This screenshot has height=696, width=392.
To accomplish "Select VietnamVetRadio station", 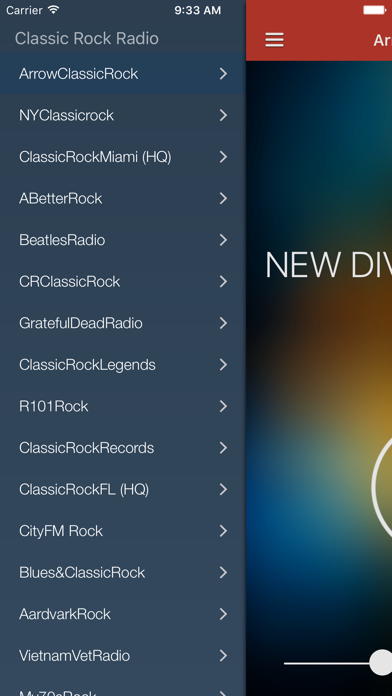I will (x=123, y=656).
